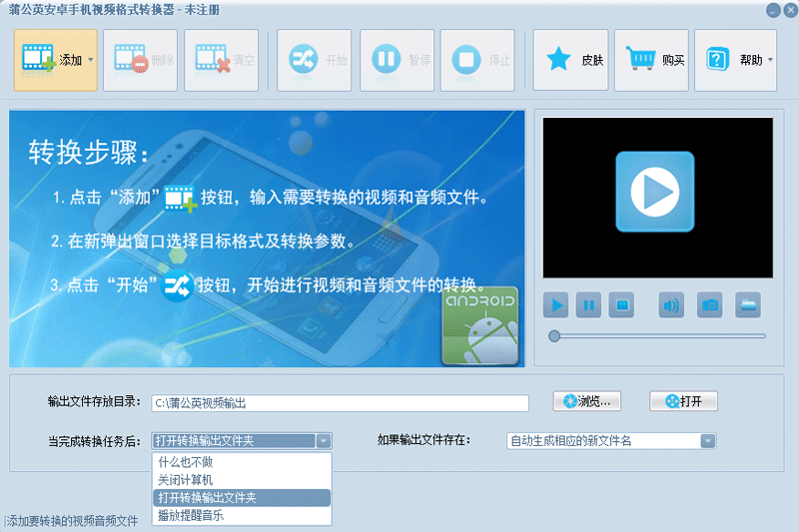The height and width of the screenshot is (532, 799).
Task: Select 打开转换输出文件夹 in the dropdown list
Action: click(242, 498)
